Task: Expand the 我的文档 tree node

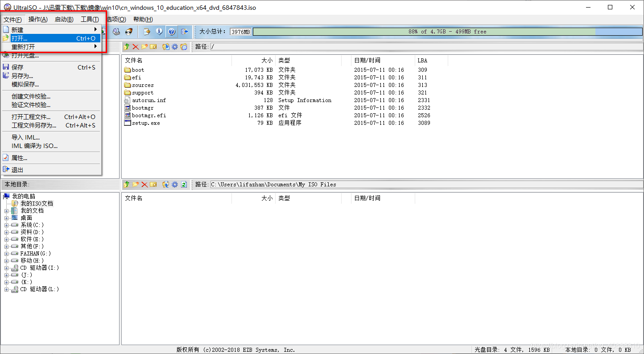Action: [6, 211]
